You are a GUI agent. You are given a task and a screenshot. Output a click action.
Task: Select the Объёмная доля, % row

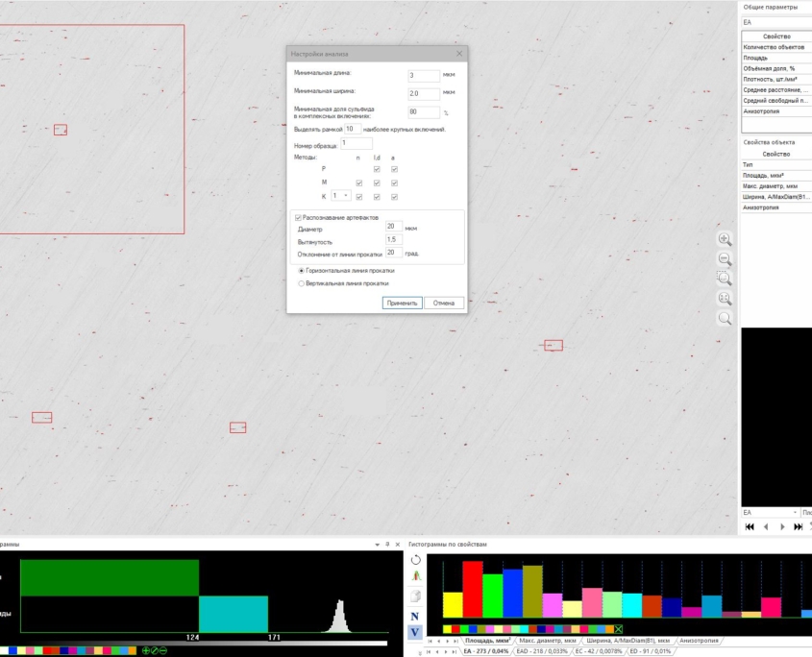point(776,68)
